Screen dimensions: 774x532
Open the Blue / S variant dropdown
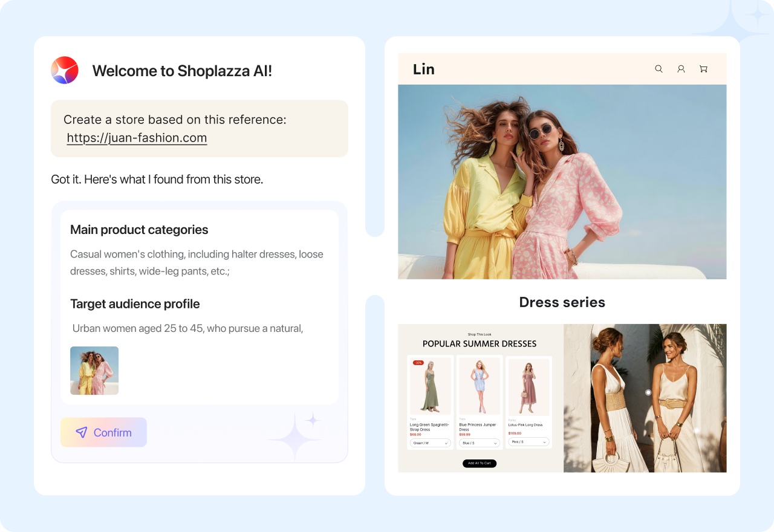coord(480,443)
